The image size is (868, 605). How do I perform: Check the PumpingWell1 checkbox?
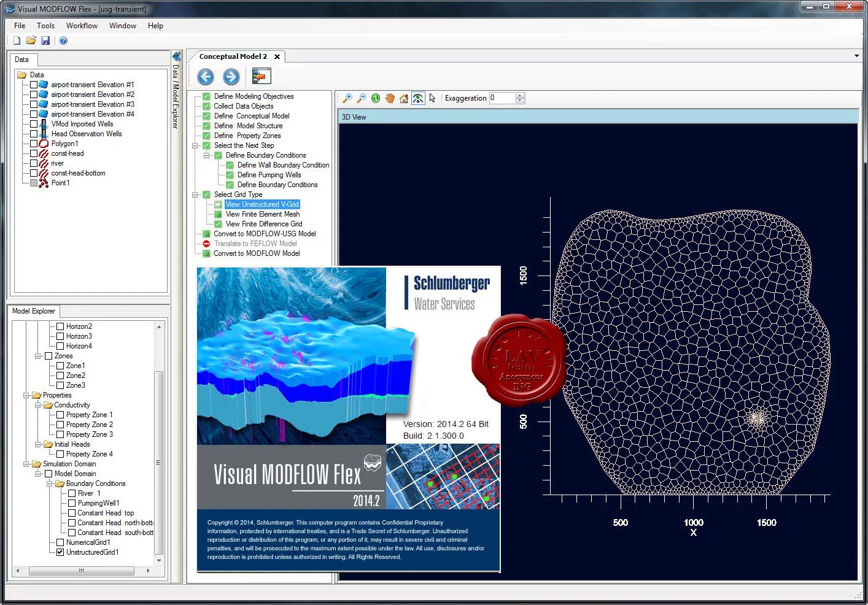pos(72,503)
